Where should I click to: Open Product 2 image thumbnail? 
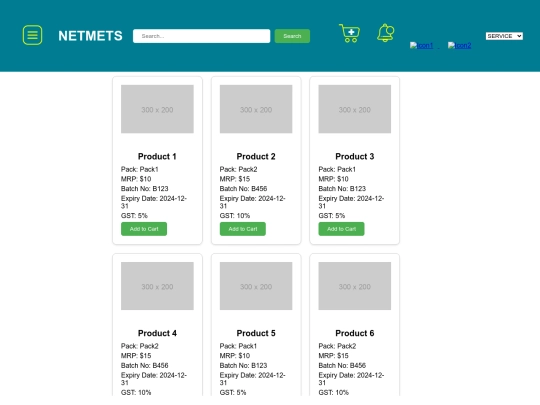(256, 109)
